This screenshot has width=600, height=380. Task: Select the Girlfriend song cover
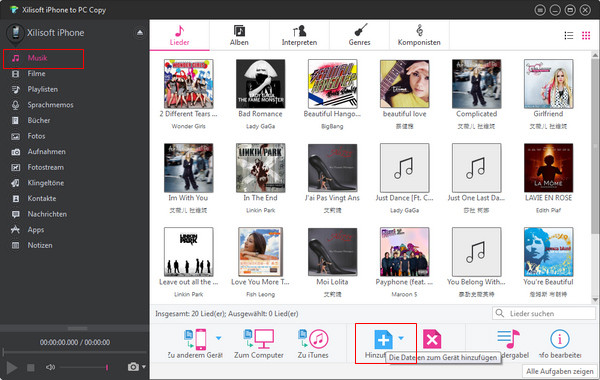[x=548, y=84]
